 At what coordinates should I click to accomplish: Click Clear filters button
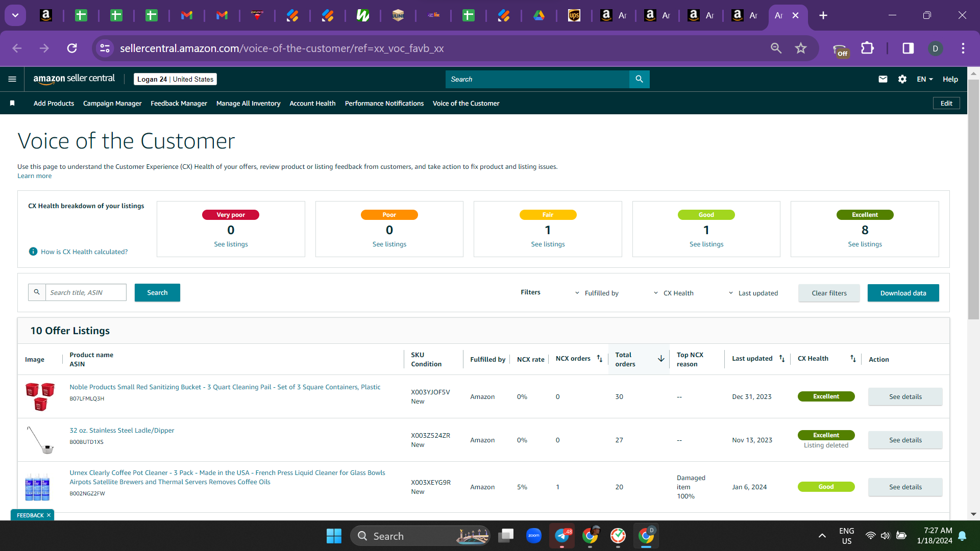(829, 293)
